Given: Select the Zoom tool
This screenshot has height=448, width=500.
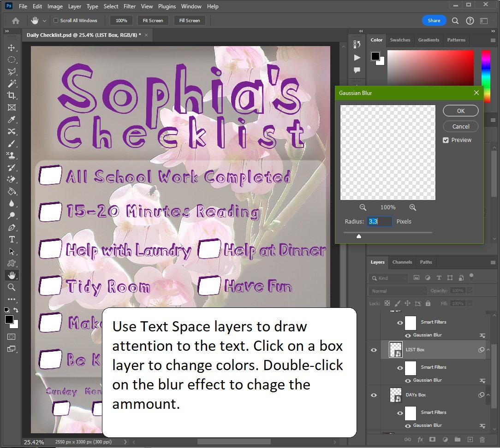Looking at the screenshot, I should coord(12,287).
